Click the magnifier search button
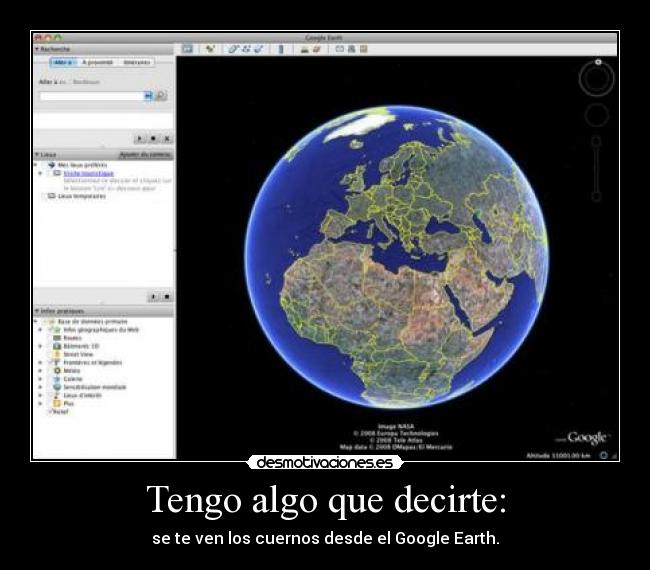Image resolution: width=650 pixels, height=570 pixels. (161, 96)
